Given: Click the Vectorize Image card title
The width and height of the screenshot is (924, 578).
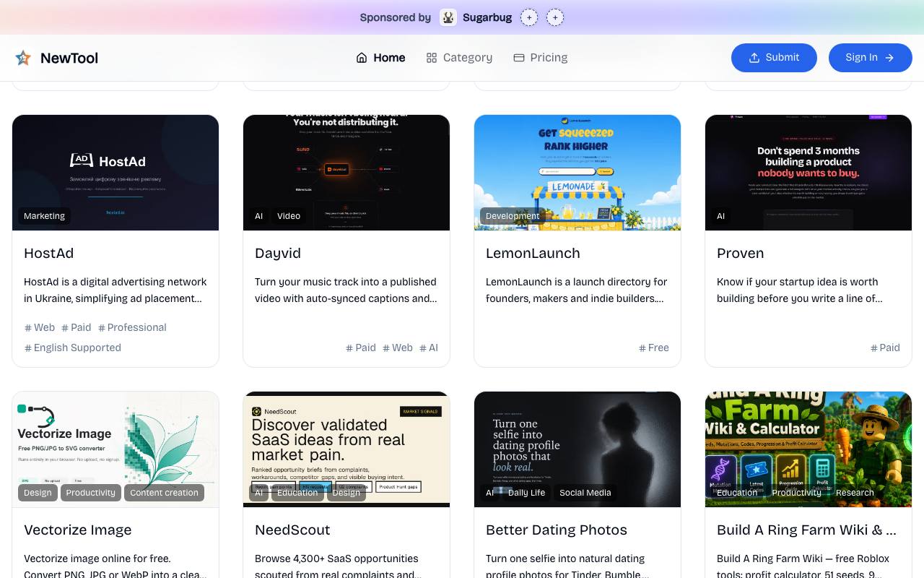Looking at the screenshot, I should [x=77, y=530].
